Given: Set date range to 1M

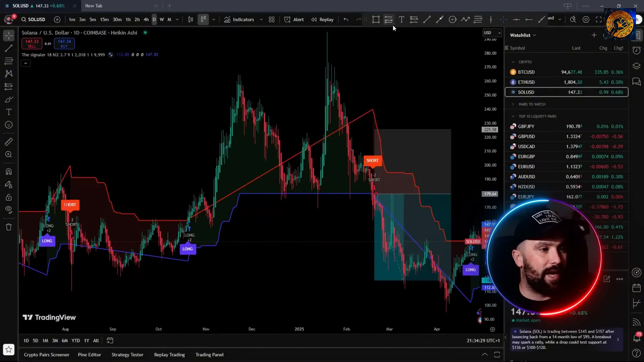Looking at the screenshot, I should tap(45, 341).
